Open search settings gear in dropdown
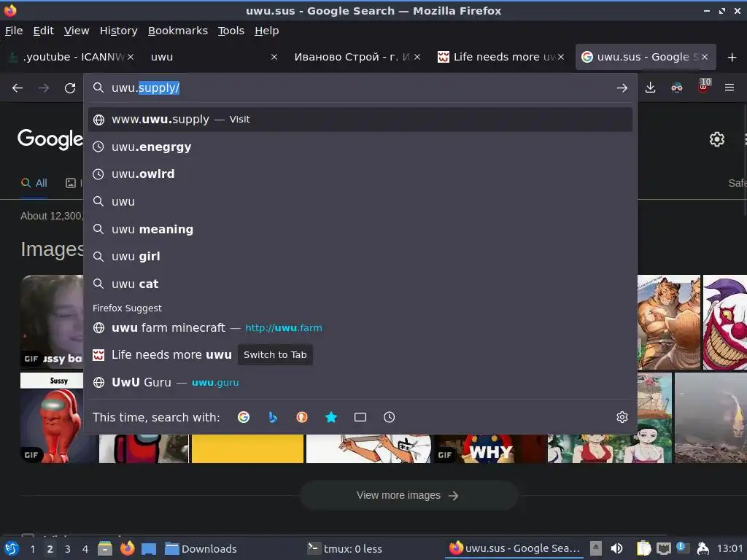 click(x=622, y=417)
